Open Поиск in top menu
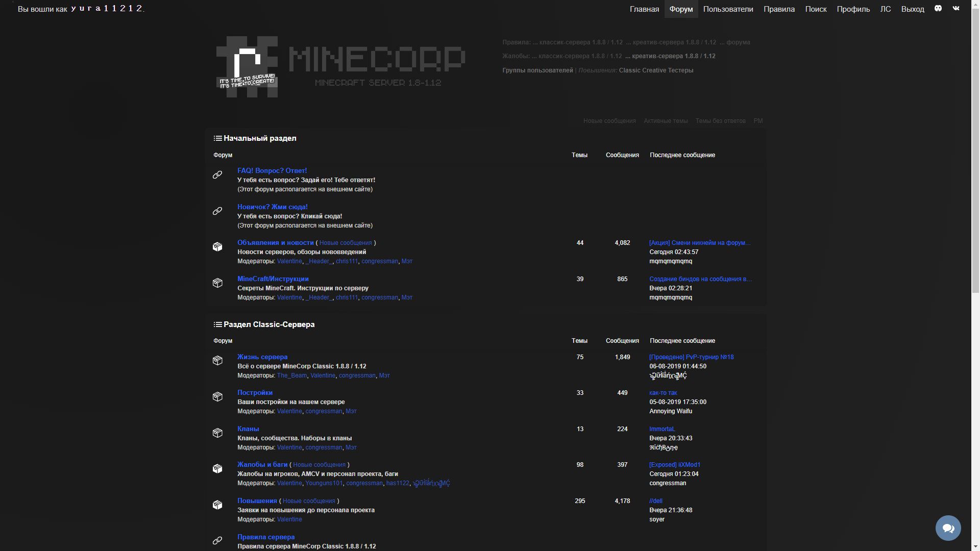The image size is (980, 551). [x=816, y=9]
